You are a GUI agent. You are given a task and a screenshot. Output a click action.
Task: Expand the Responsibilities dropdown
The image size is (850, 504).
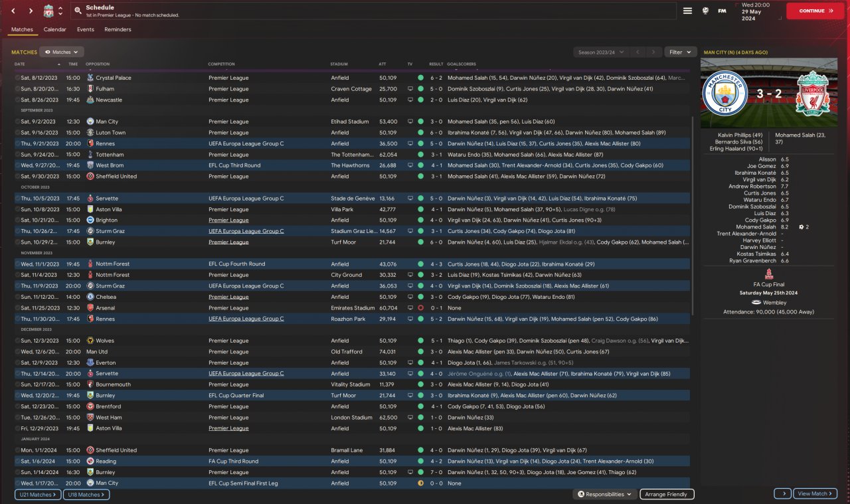[x=604, y=494]
